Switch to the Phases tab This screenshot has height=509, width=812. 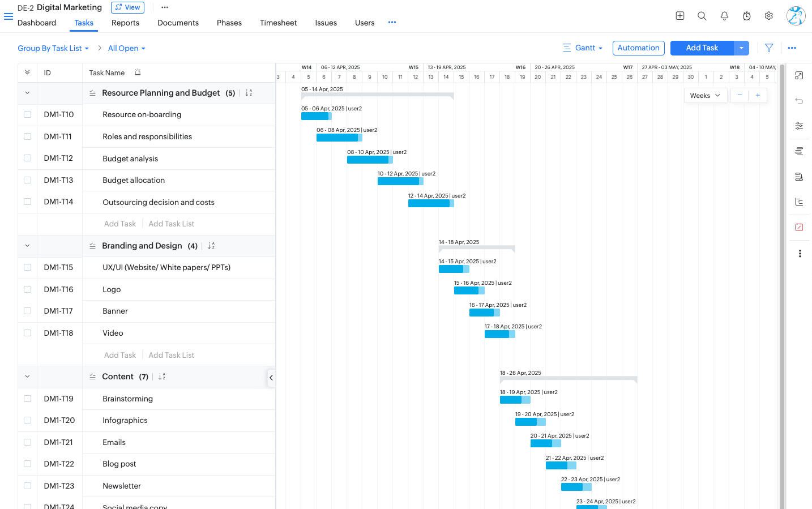coord(229,23)
